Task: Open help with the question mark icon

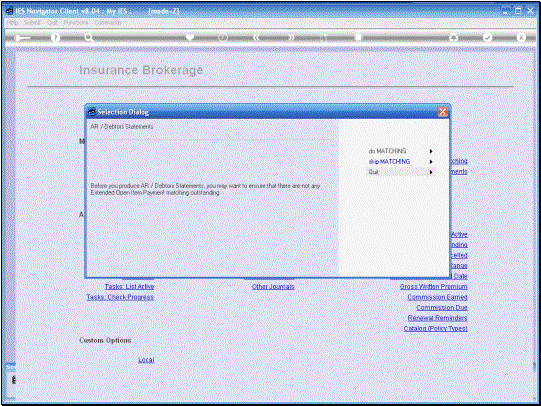Action: click(55, 37)
